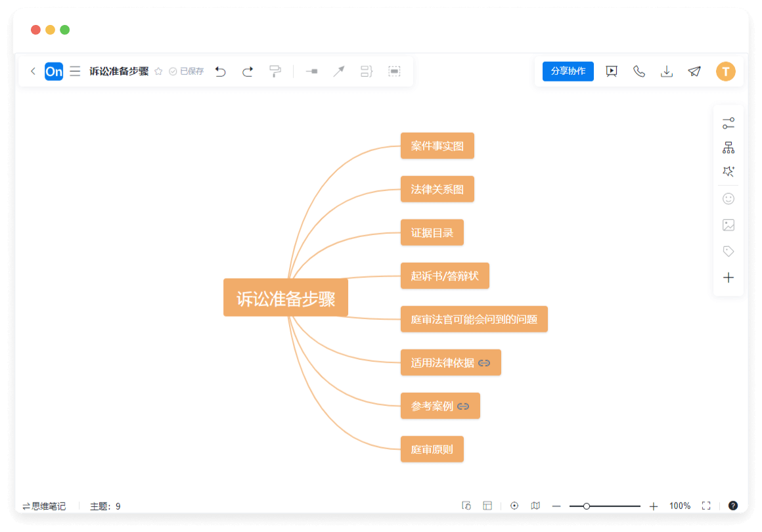
Task: Open the structure layout icon in sidebar
Action: 728,148
